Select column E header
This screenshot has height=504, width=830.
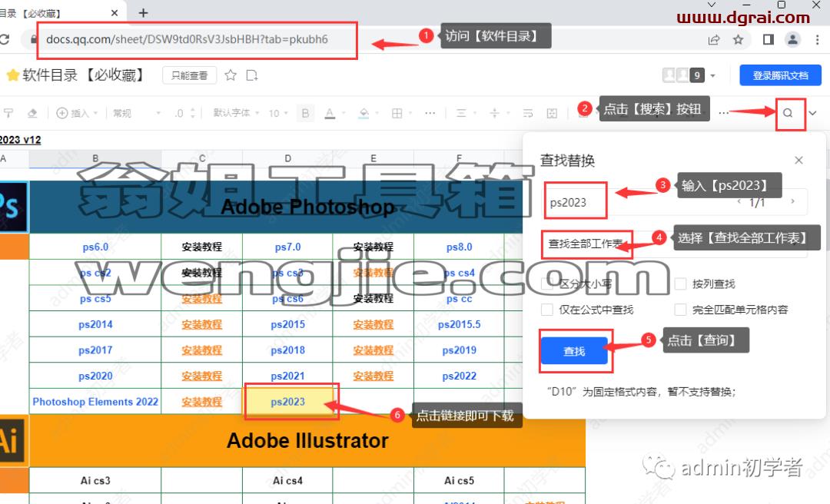(x=373, y=158)
